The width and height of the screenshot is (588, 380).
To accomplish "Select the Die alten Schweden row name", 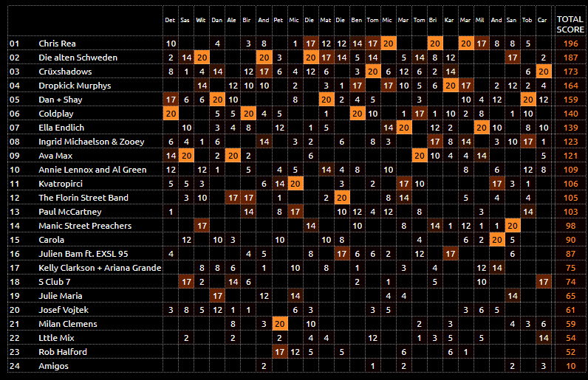I will [78, 58].
